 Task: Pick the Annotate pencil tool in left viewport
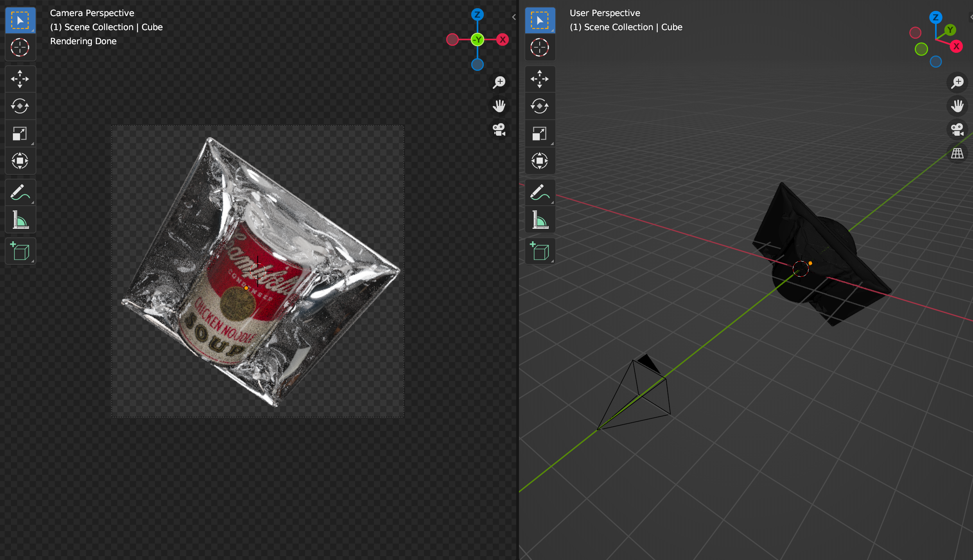(x=20, y=192)
